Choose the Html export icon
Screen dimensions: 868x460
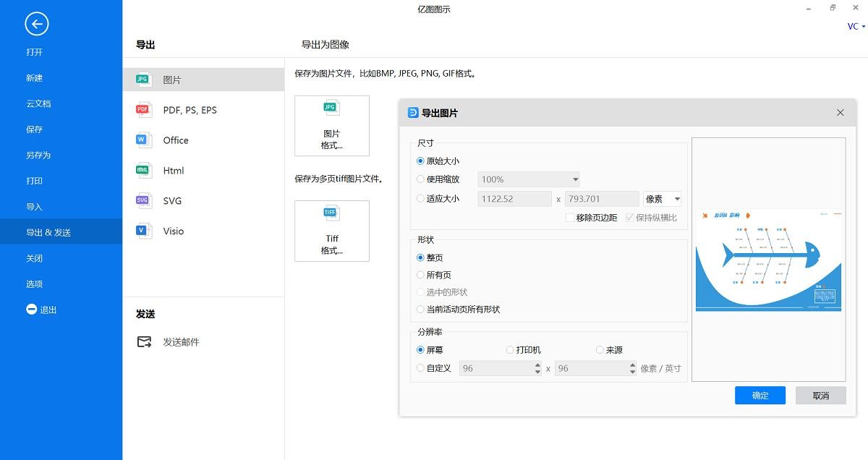[143, 171]
